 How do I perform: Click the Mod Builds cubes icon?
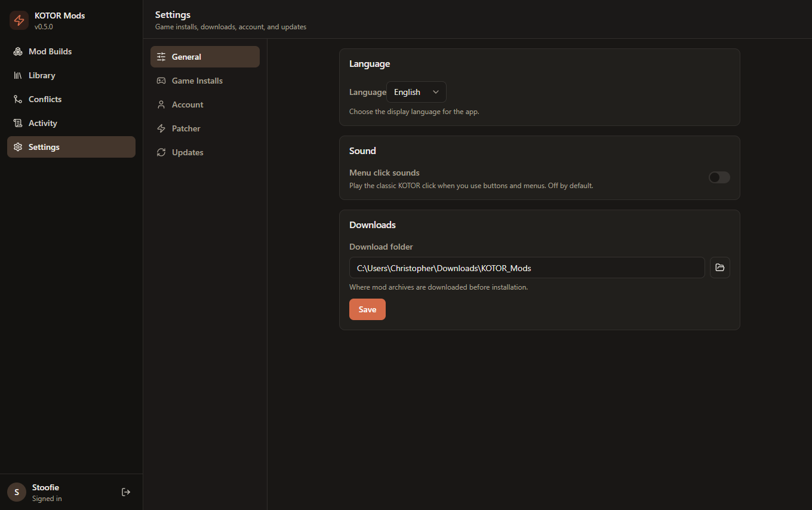point(18,51)
